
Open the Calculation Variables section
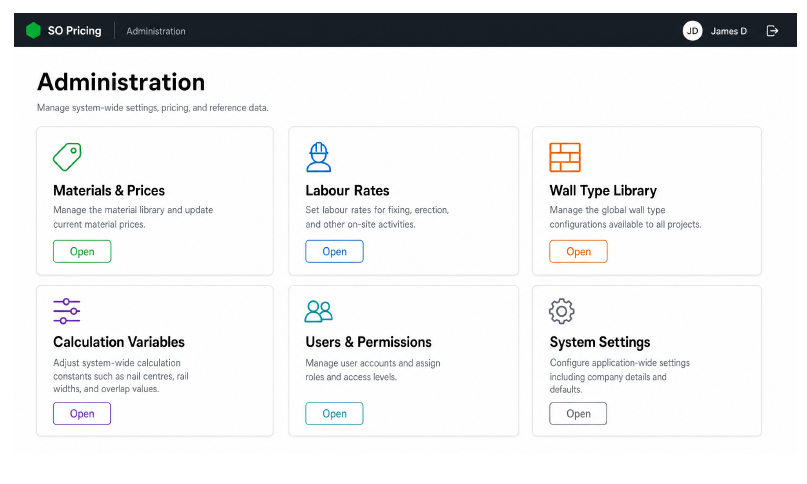coord(82,413)
